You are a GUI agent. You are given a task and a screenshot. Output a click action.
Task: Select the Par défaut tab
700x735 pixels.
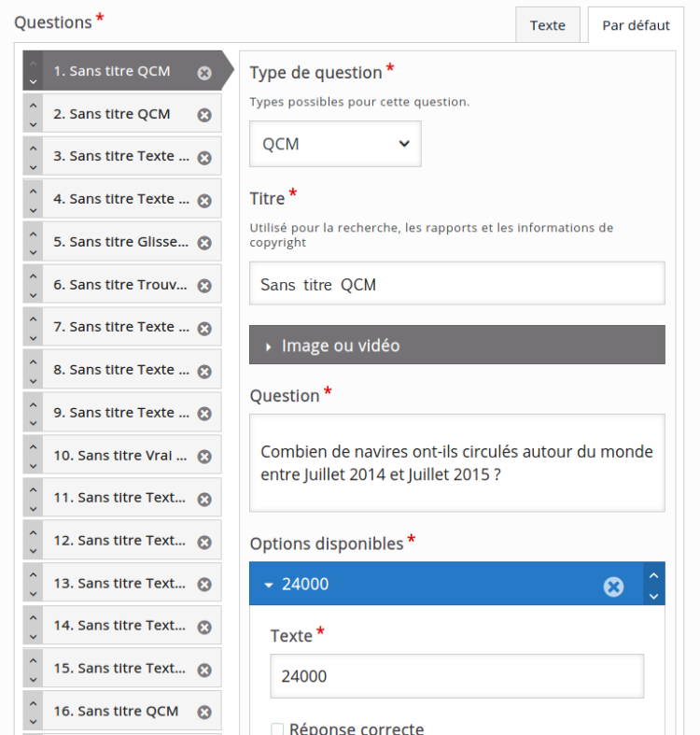[636, 25]
